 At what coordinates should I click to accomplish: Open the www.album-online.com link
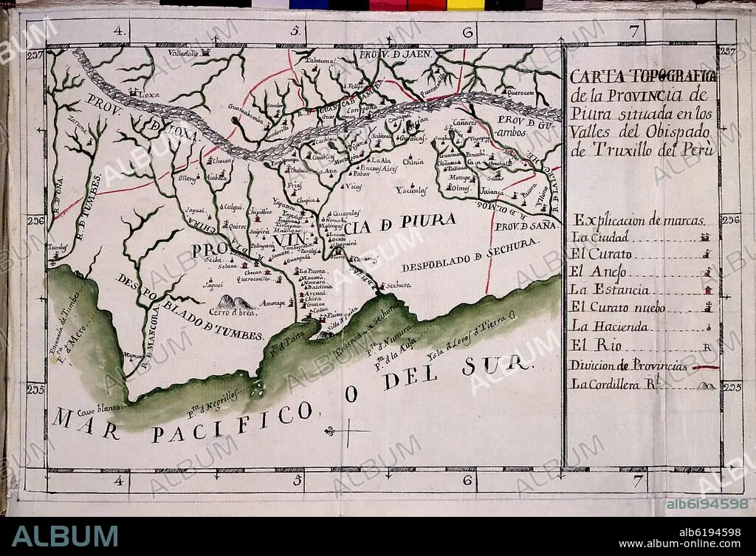[679, 544]
